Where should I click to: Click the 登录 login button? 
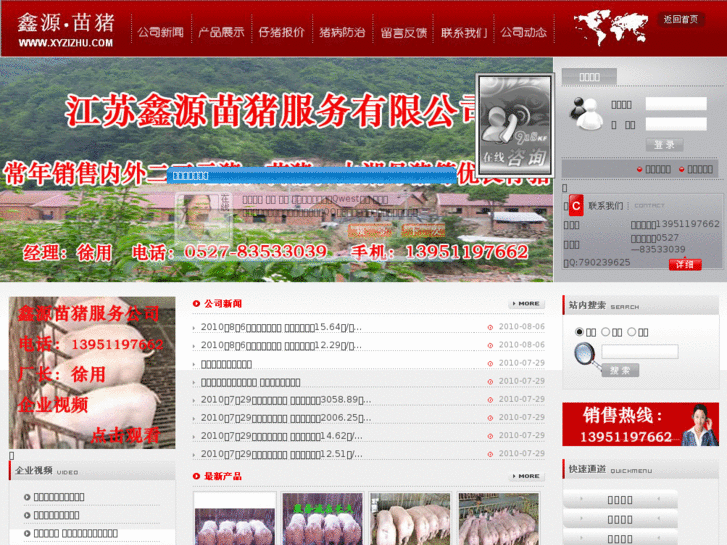point(664,145)
